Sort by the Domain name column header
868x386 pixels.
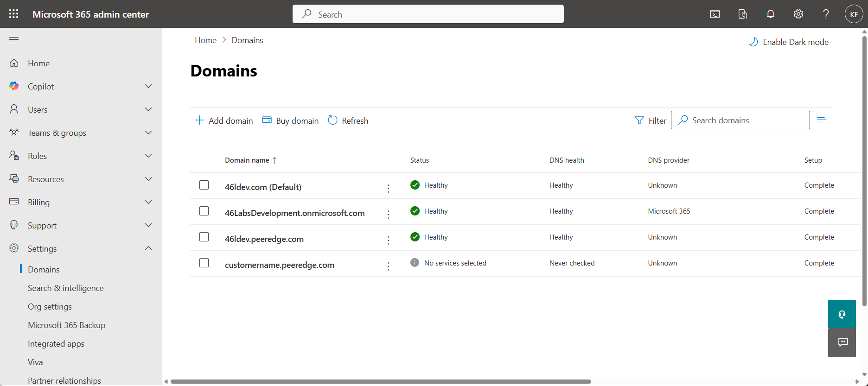pyautogui.click(x=251, y=160)
